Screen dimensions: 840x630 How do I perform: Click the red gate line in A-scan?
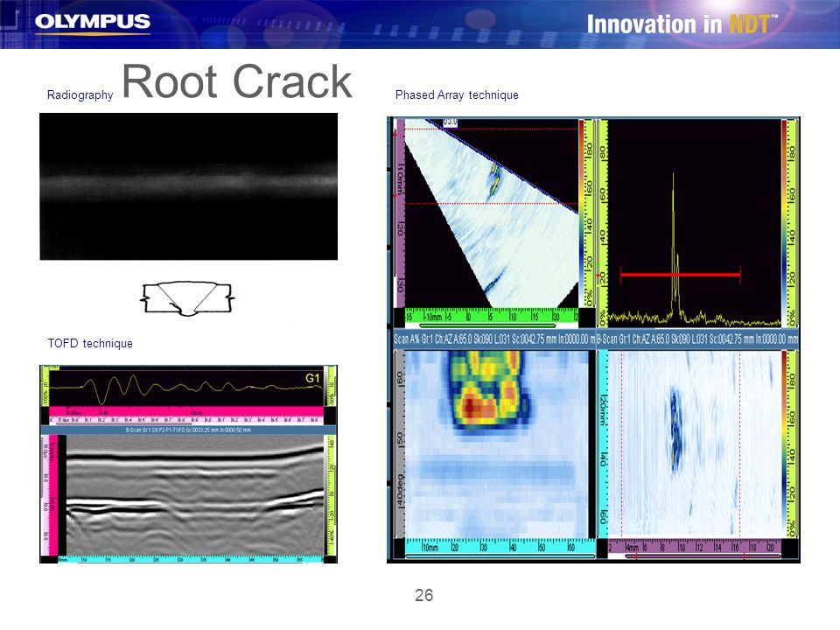coord(681,275)
